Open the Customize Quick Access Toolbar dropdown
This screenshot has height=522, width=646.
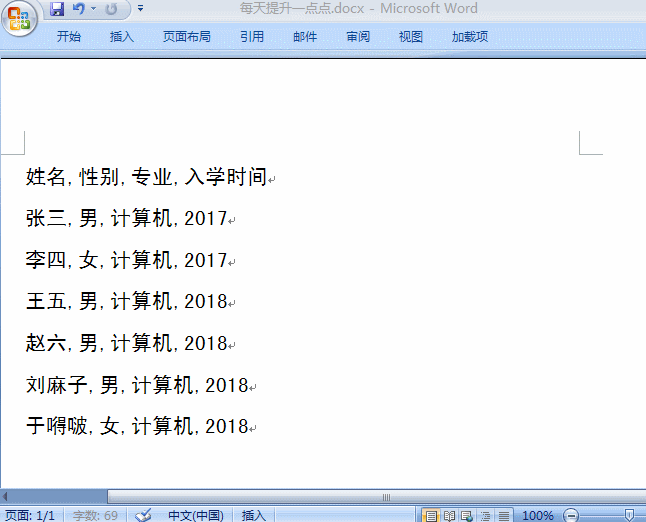coord(140,8)
